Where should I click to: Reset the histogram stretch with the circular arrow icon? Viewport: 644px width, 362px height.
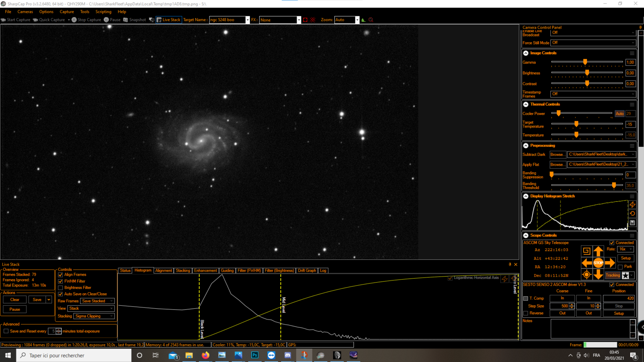pos(632,213)
